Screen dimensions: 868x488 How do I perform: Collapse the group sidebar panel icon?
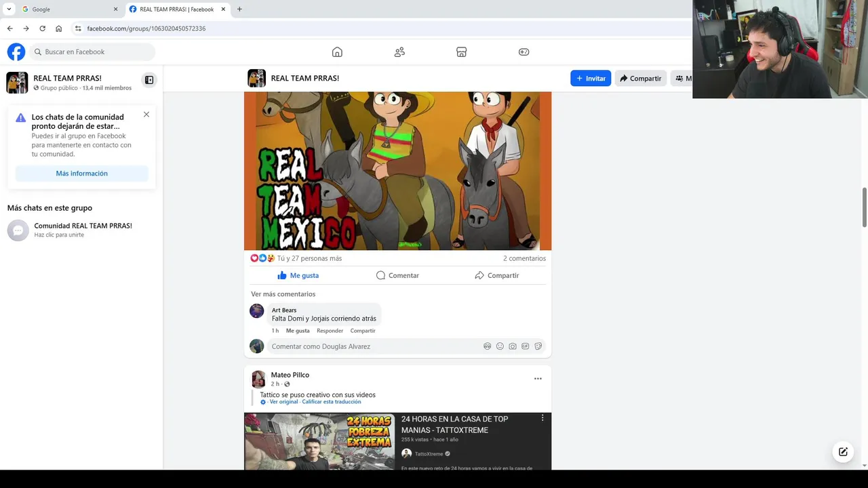[149, 80]
